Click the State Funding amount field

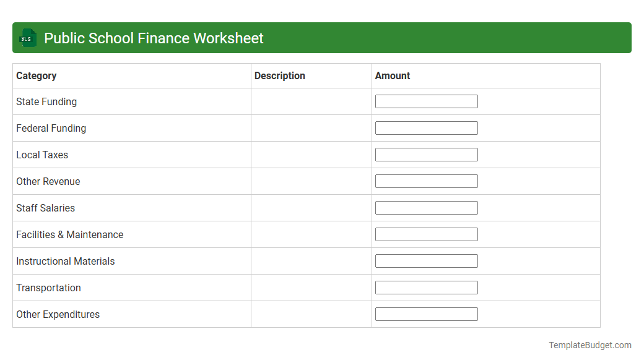[x=426, y=101]
